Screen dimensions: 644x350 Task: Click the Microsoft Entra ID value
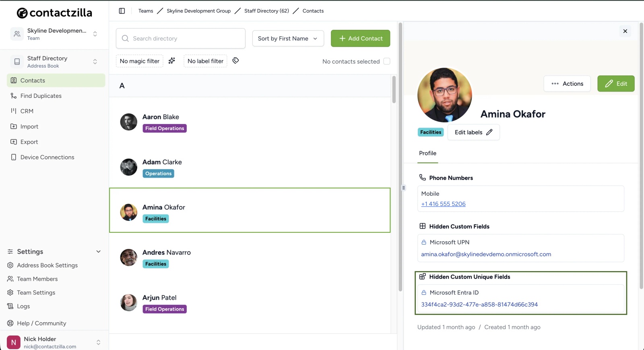[x=479, y=305]
